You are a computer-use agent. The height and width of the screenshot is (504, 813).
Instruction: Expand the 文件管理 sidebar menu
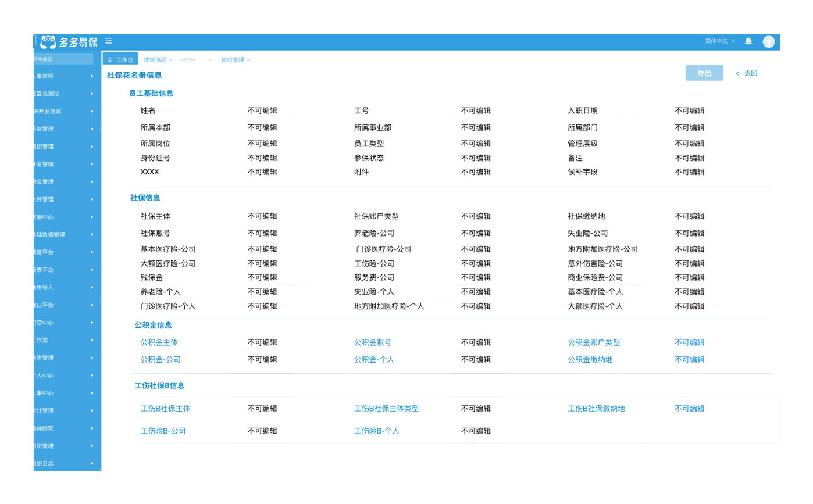[64, 199]
